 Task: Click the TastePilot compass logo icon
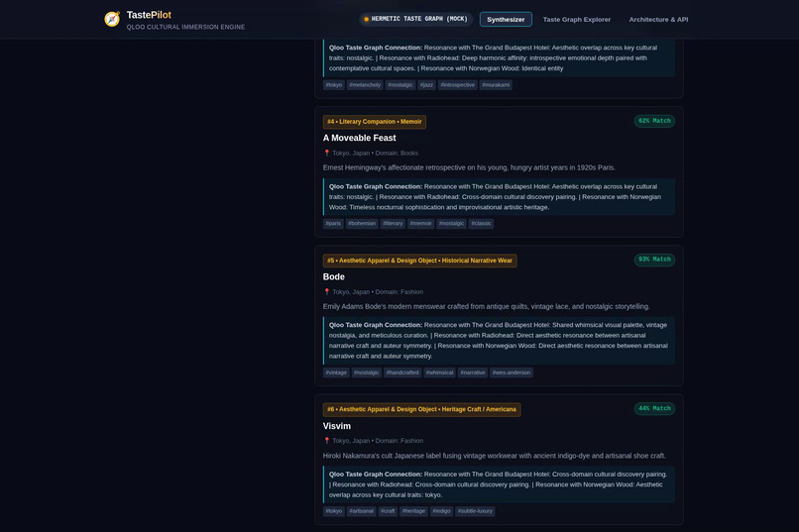click(x=112, y=19)
